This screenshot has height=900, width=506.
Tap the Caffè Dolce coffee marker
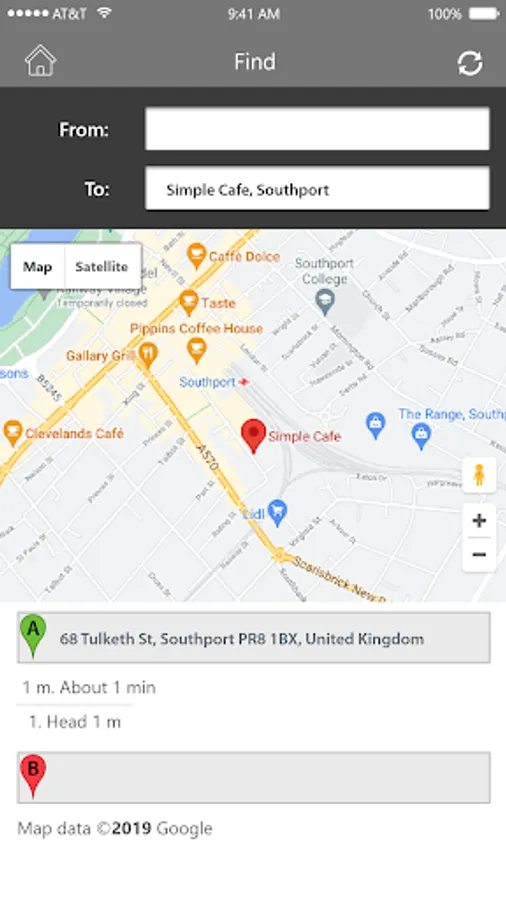click(196, 255)
